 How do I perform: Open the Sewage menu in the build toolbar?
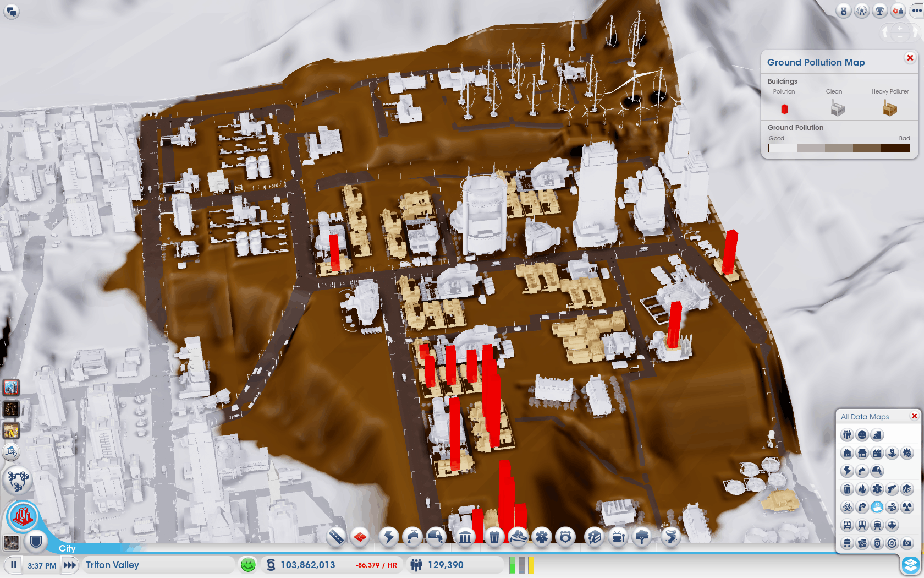[x=436, y=536]
